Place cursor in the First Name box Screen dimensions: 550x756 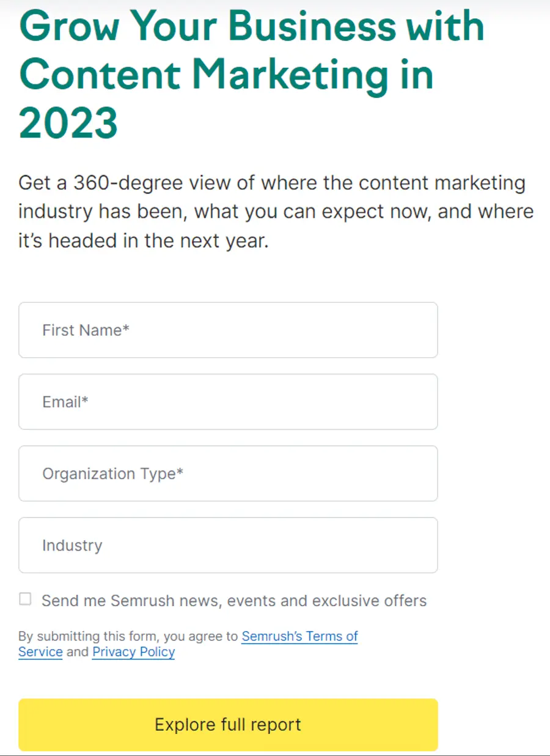228,330
